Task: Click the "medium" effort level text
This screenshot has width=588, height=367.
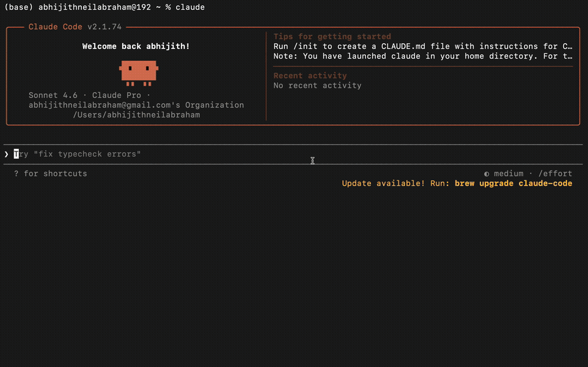Action: (x=508, y=174)
